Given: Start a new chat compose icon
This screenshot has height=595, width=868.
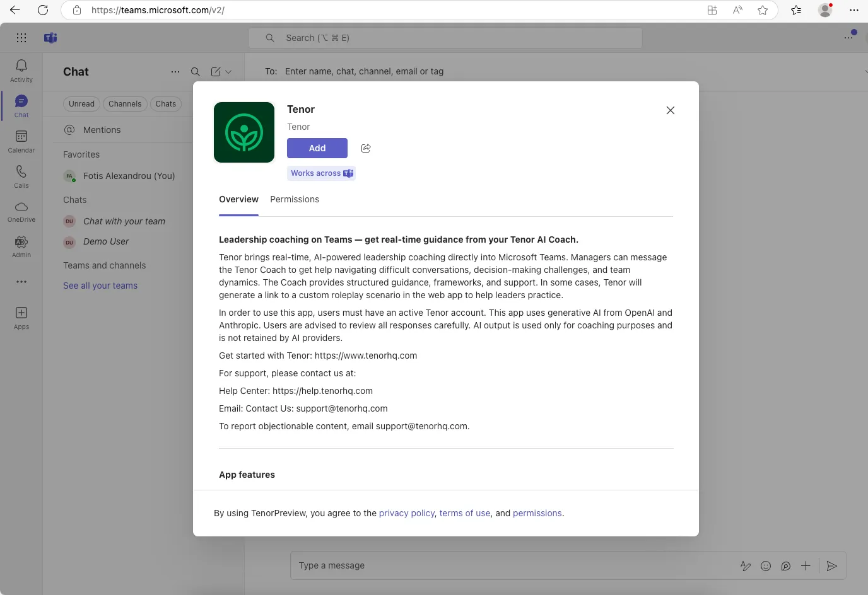Looking at the screenshot, I should click(x=216, y=72).
